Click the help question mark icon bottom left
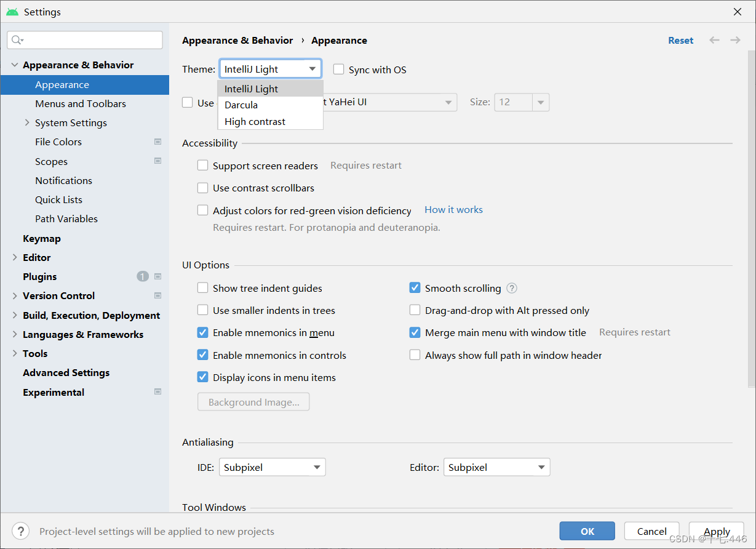The height and width of the screenshot is (549, 756). click(x=20, y=531)
